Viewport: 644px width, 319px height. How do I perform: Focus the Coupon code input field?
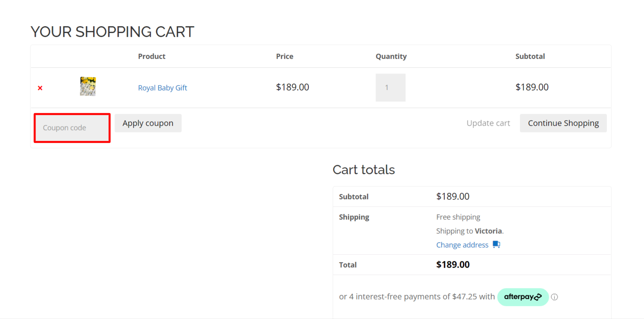[x=72, y=128]
